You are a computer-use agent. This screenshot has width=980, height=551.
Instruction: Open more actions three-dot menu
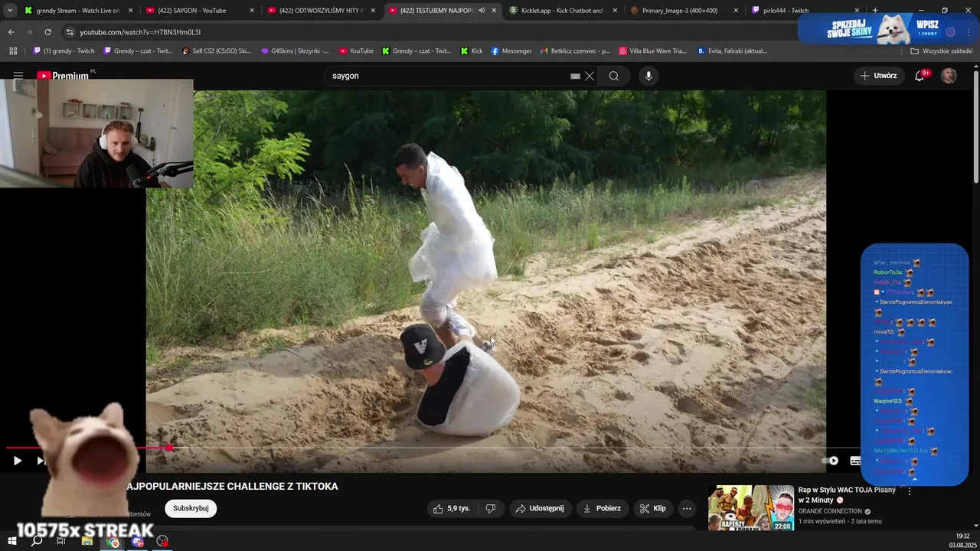pyautogui.click(x=687, y=508)
